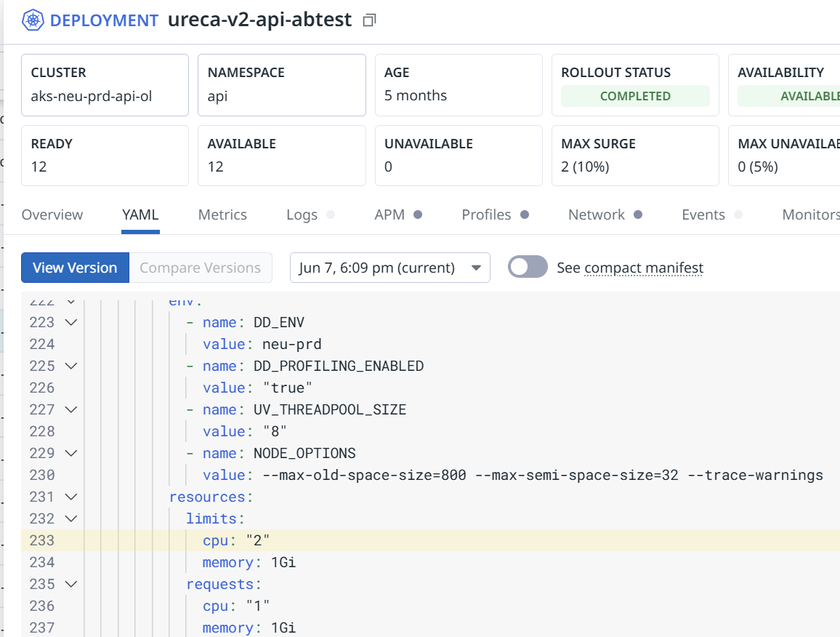Click the AGE 5 months card
Image resolution: width=840 pixels, height=637 pixels.
click(459, 85)
